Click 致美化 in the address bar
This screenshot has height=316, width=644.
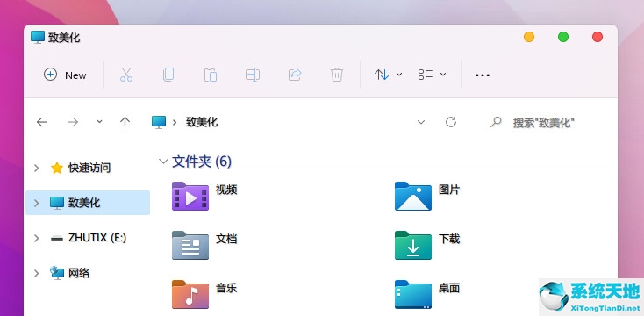coord(202,122)
